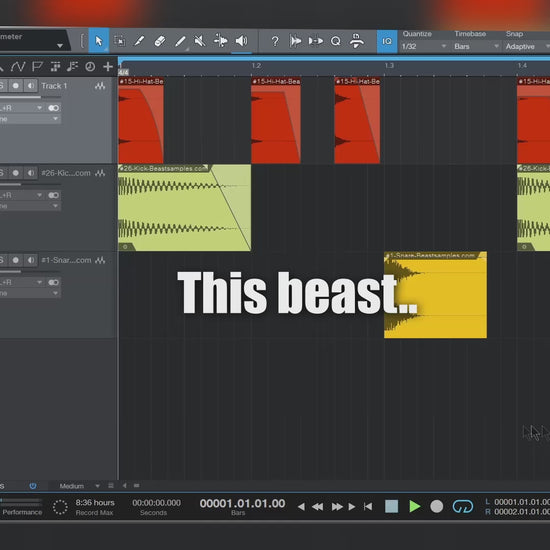
Task: Select the Paint pencil tool
Action: point(180,41)
